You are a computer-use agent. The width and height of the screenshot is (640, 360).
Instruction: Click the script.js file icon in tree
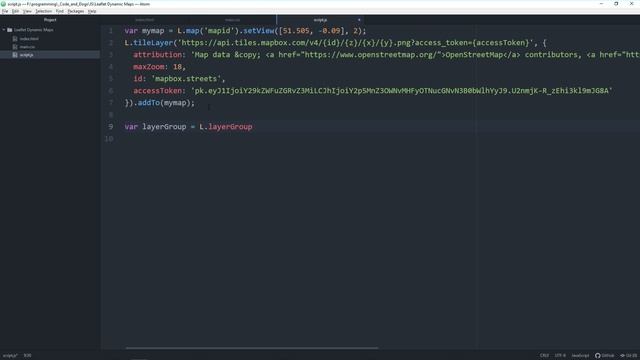click(x=15, y=55)
